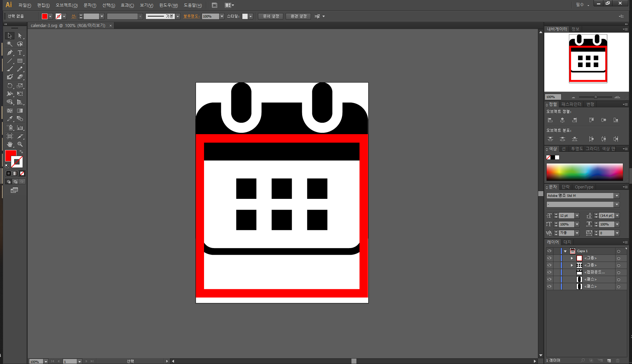Screen dimensions: 632x364
Task: Switch to the OpenType tab
Action: [584, 187]
